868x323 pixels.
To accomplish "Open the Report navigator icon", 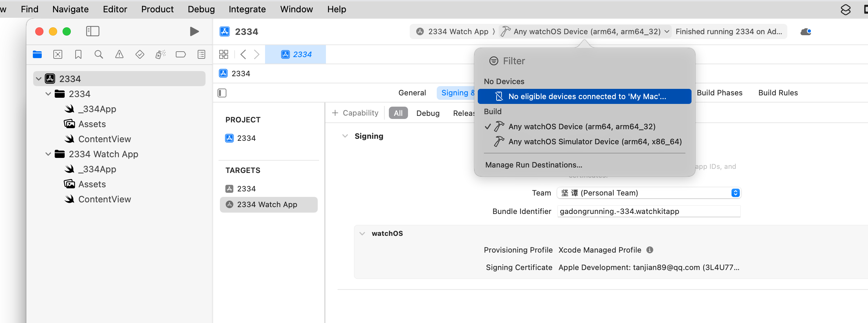I will 201,54.
